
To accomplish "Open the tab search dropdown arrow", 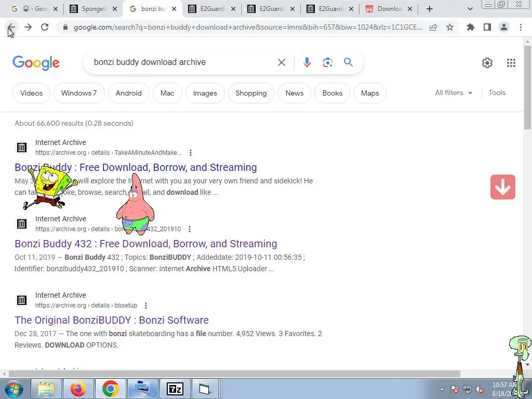I will (x=470, y=9).
